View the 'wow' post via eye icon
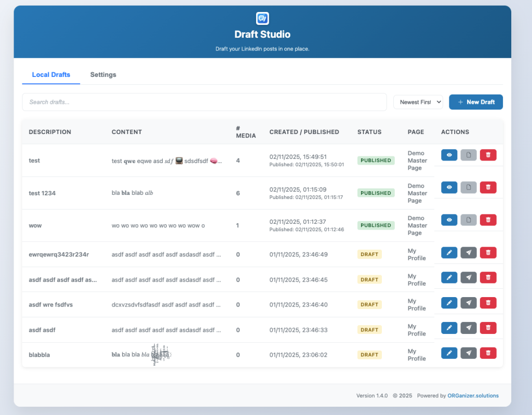 click(449, 220)
